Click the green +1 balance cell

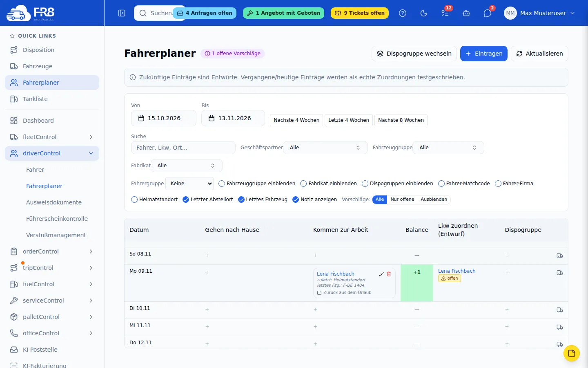point(417,283)
